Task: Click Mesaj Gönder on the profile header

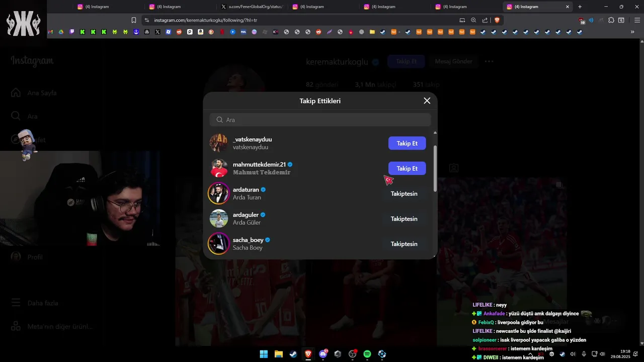Action: 453,61
